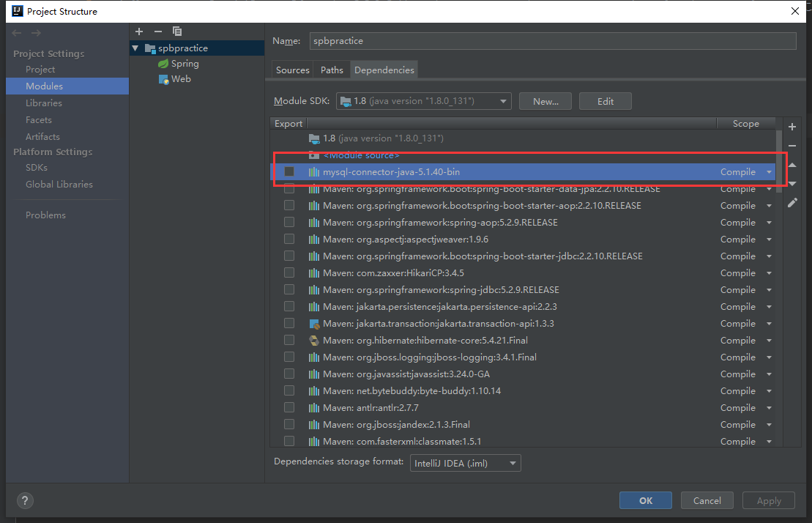The image size is (812, 523).
Task: Open the help question mark button
Action: click(25, 501)
